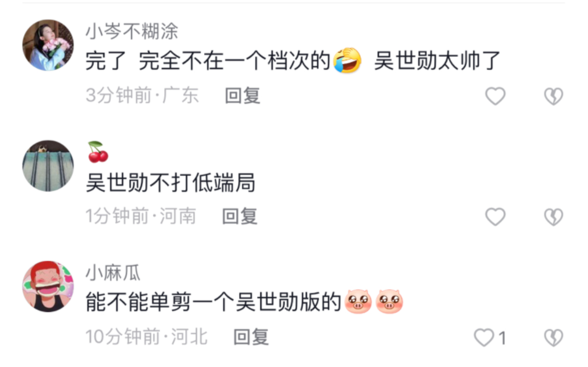Open username 小岑不糊涂
Image resolution: width=588 pixels, height=367 pixels.
tap(132, 31)
